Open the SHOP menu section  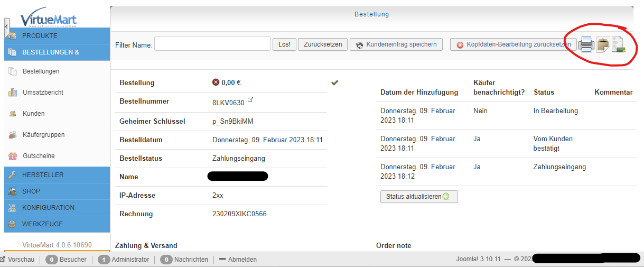31,191
